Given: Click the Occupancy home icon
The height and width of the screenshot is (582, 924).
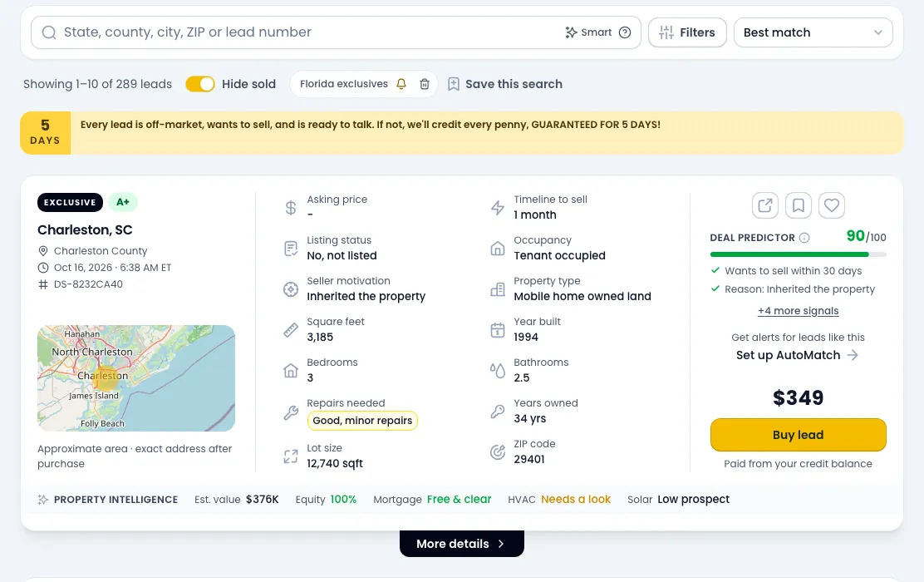Looking at the screenshot, I should (x=498, y=249).
